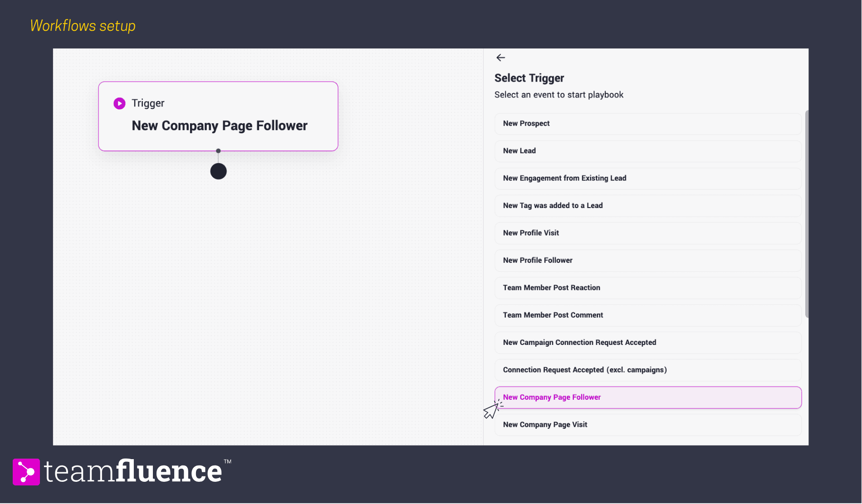Pick New Tag was added to a Lead
The image size is (862, 504).
(647, 206)
